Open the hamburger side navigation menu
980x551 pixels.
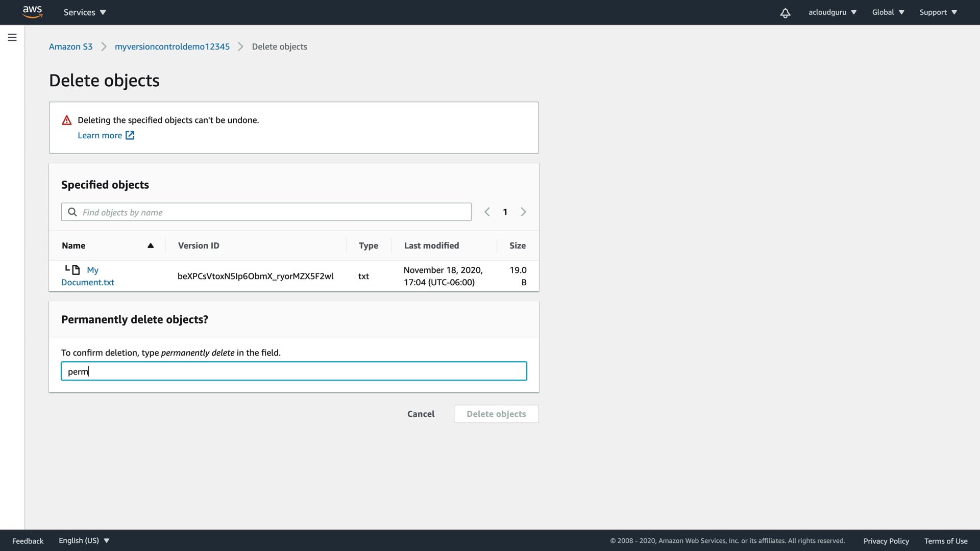coord(12,37)
